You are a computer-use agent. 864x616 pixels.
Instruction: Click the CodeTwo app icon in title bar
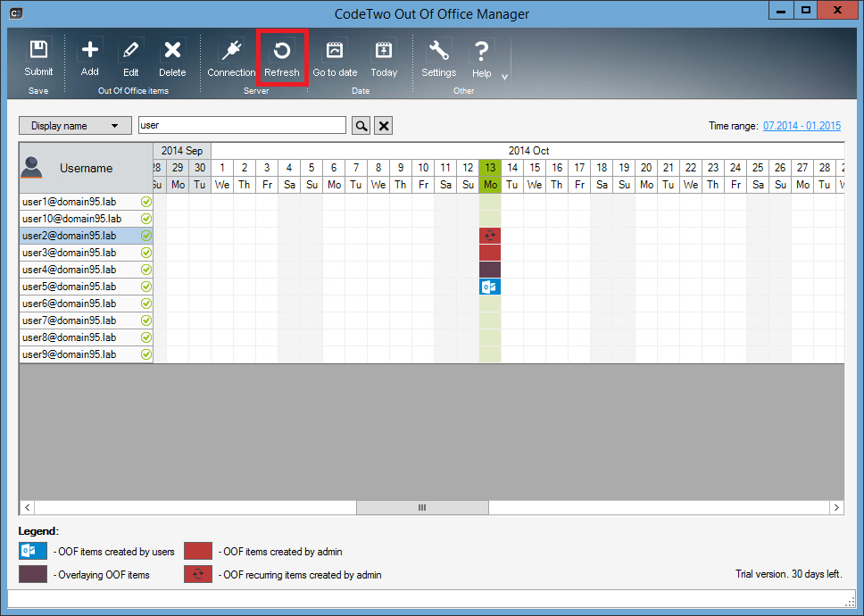[16, 13]
